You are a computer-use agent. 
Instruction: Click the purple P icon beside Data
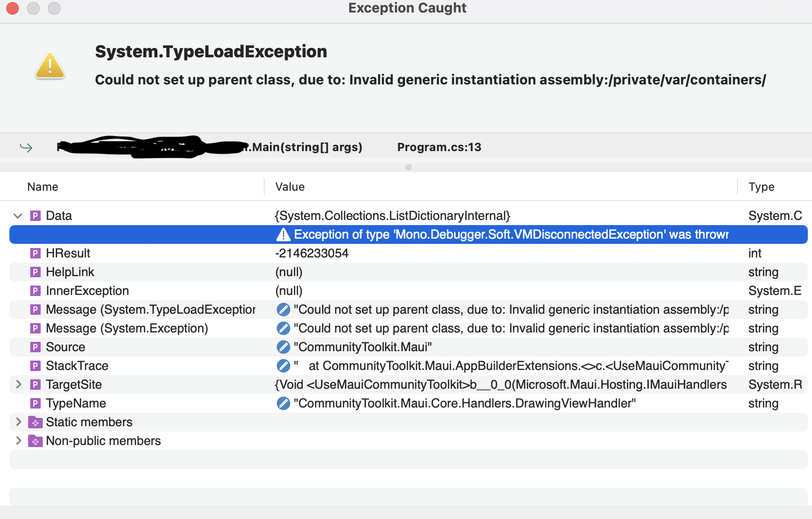click(35, 215)
